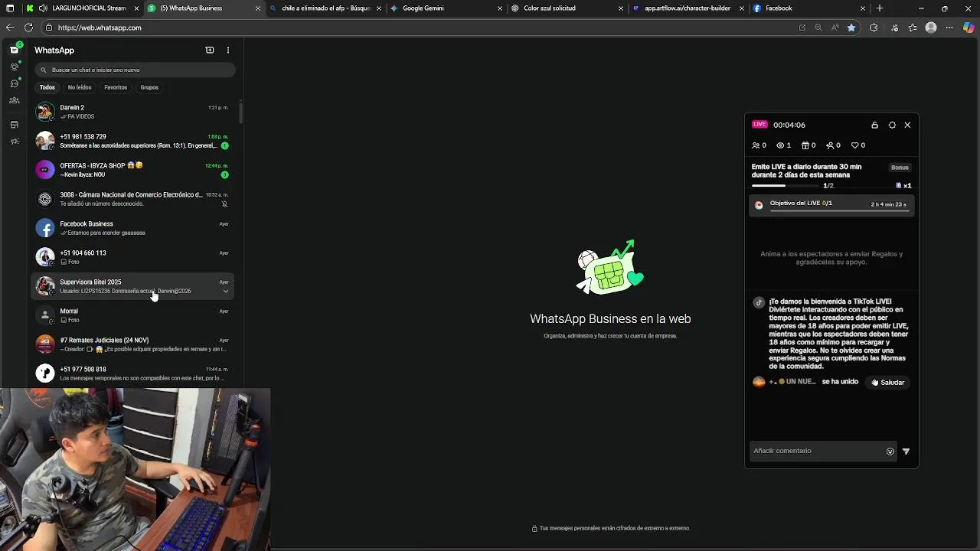Image resolution: width=980 pixels, height=551 pixels.
Task: Click the chat search field
Action: (135, 70)
